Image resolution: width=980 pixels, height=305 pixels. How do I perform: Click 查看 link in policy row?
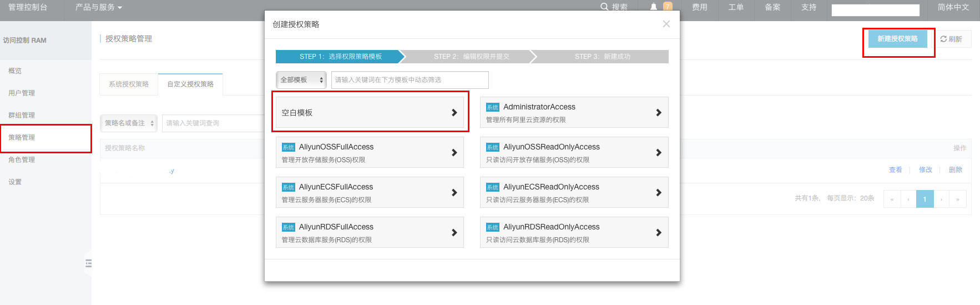click(896, 170)
